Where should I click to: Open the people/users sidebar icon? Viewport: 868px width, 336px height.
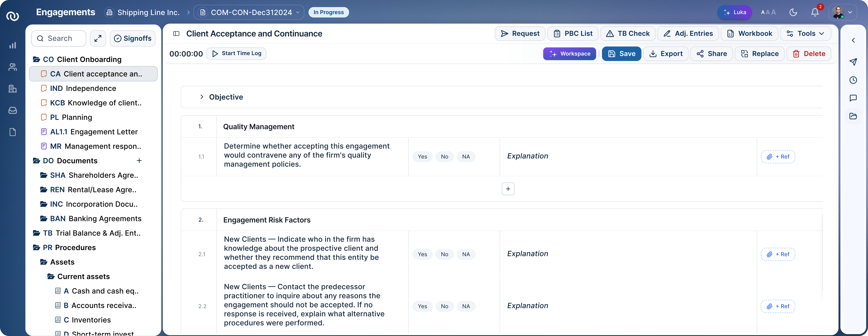[12, 67]
